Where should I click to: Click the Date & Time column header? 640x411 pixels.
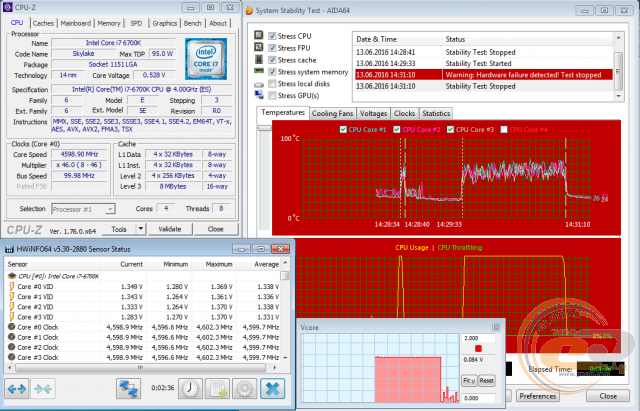397,39
